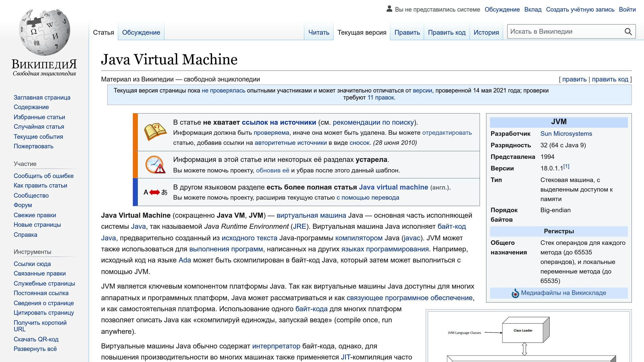Click Цитировать страницу
Screen dimensions: 644x362
click(x=44, y=313)
